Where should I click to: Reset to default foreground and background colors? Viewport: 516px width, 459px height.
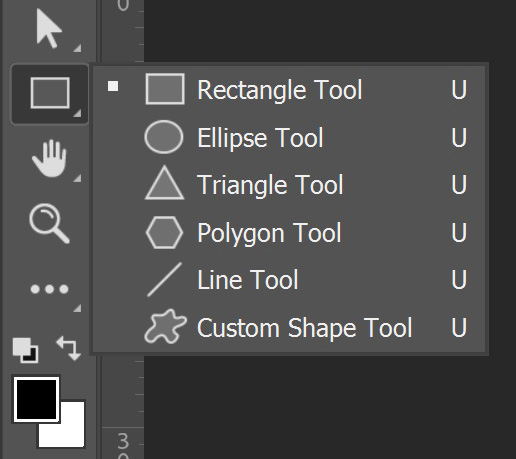[25, 350]
